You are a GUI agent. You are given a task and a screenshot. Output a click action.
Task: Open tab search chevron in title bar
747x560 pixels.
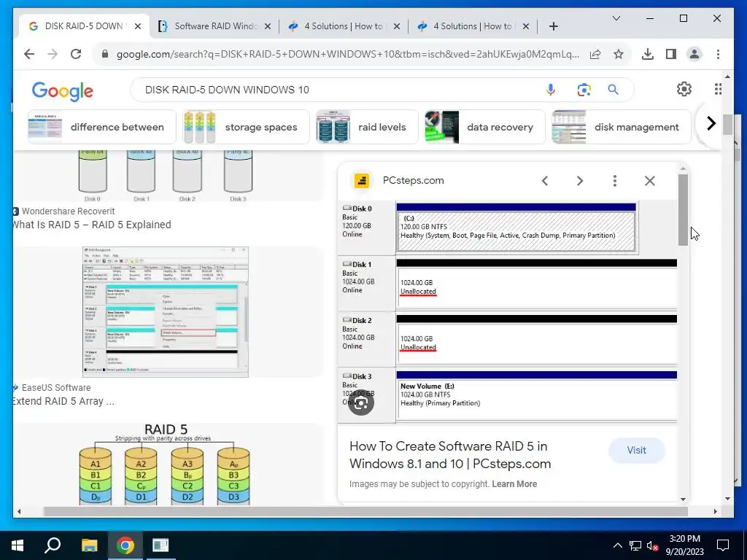616,18
